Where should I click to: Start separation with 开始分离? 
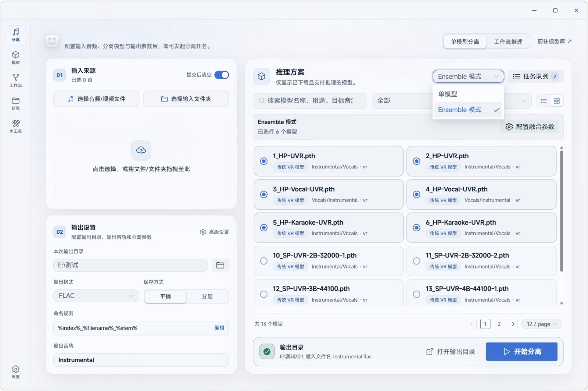pyautogui.click(x=521, y=352)
